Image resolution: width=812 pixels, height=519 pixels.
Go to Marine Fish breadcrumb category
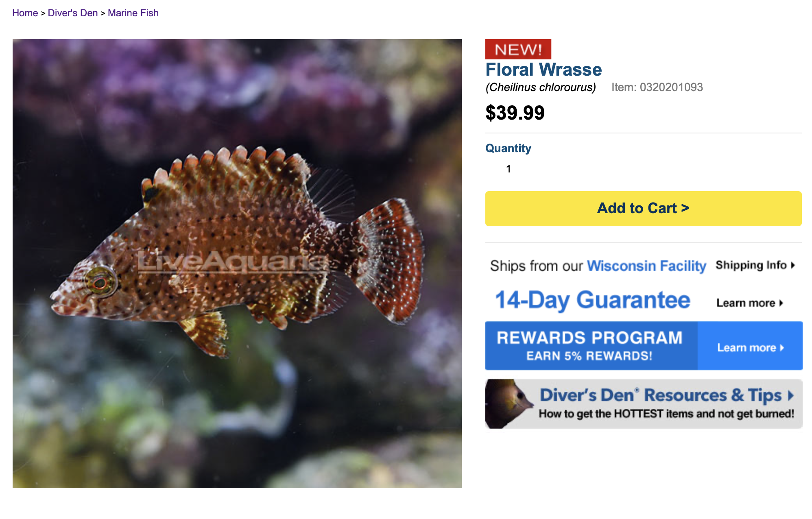133,13
